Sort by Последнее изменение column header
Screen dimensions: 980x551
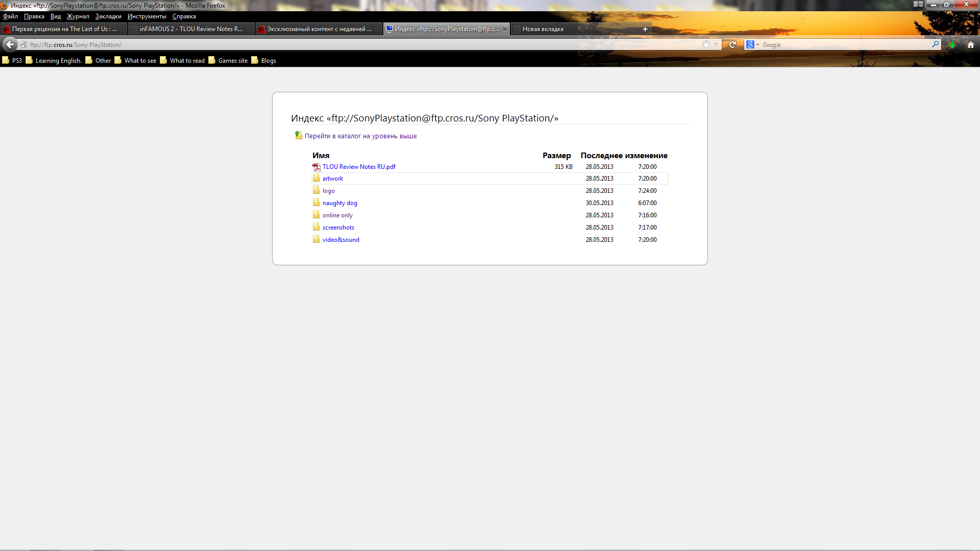[624, 156]
